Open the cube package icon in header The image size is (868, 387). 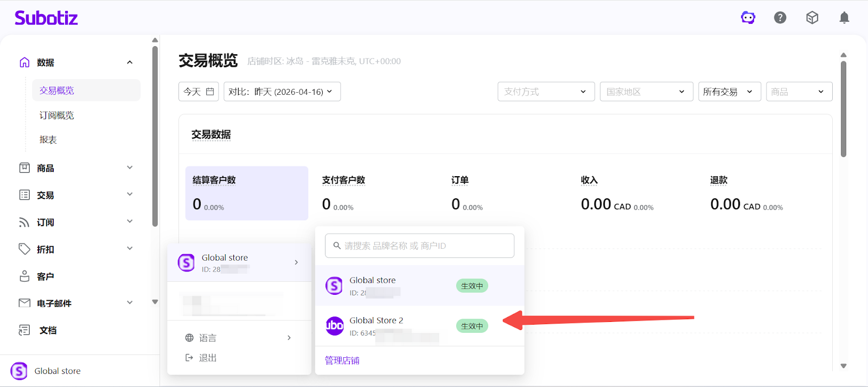pos(812,18)
